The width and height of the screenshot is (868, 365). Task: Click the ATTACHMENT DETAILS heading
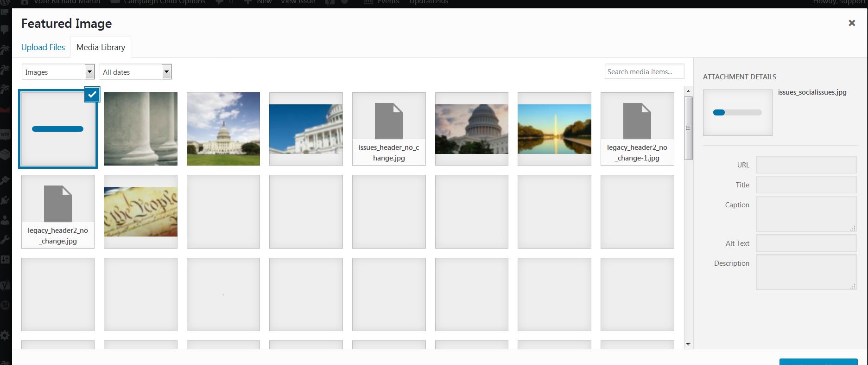(739, 77)
